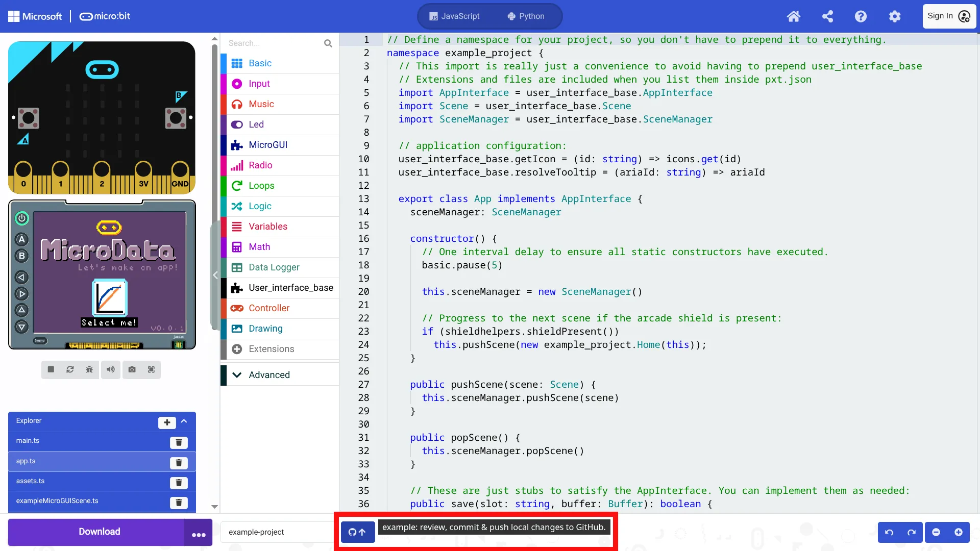This screenshot has width=980, height=551.
Task: Open the Controller category
Action: (x=280, y=308)
